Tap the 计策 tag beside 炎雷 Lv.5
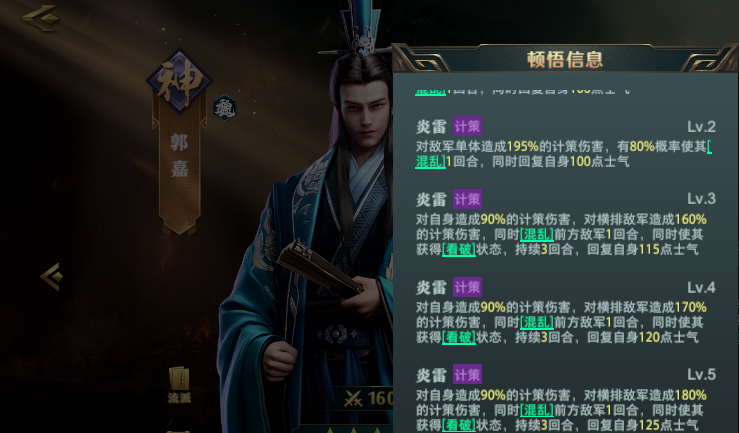Image resolution: width=739 pixels, height=433 pixels. coord(467,375)
